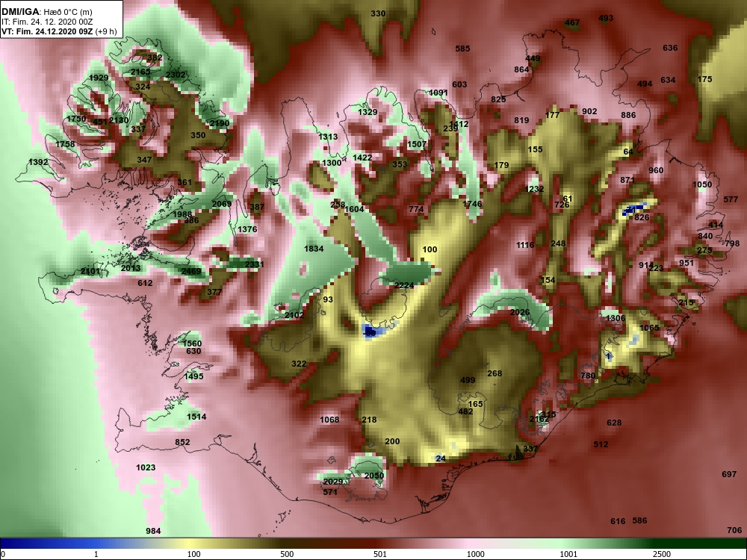The height and width of the screenshot is (560, 747).
Task: Click map value 2190
Action: 220,123
